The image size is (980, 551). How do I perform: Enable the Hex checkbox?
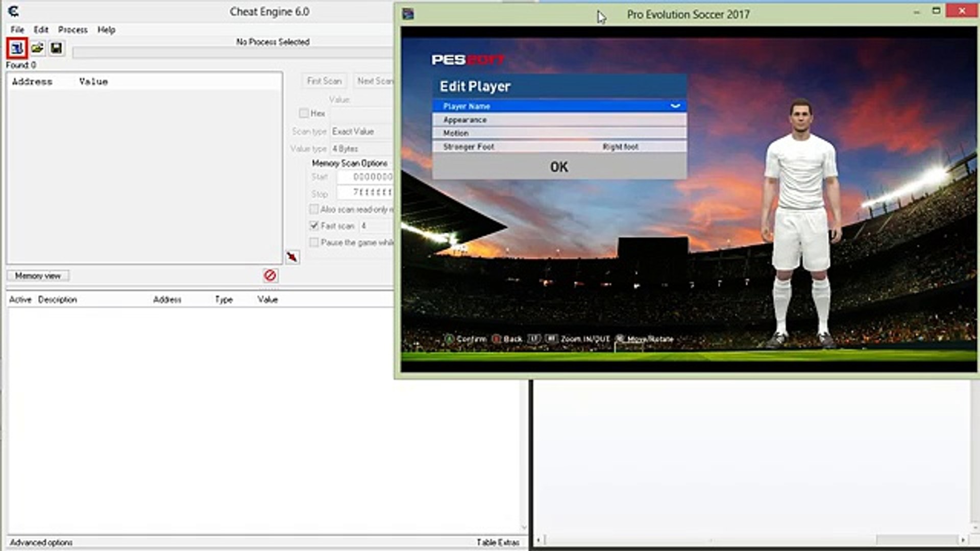(304, 113)
